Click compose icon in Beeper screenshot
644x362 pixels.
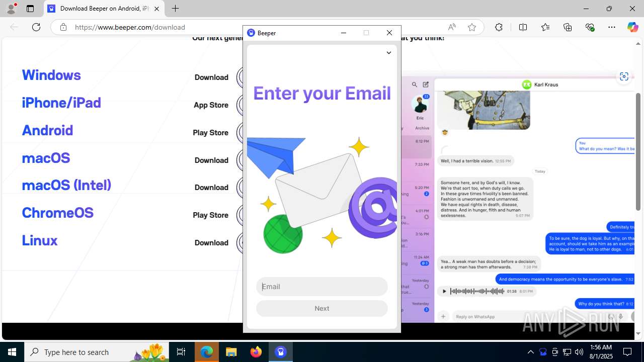pyautogui.click(x=426, y=84)
